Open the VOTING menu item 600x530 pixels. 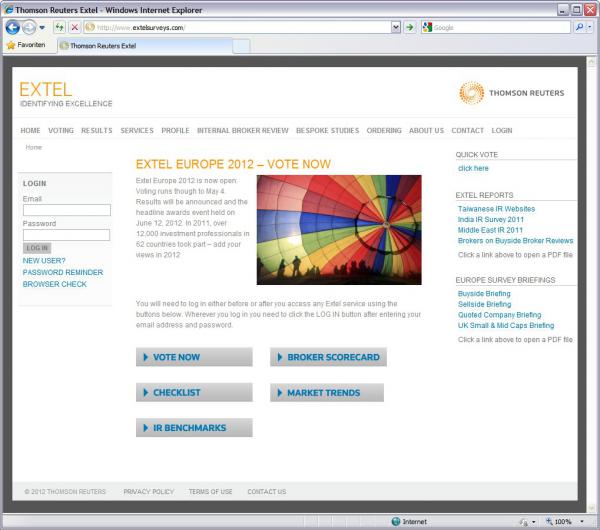61,130
